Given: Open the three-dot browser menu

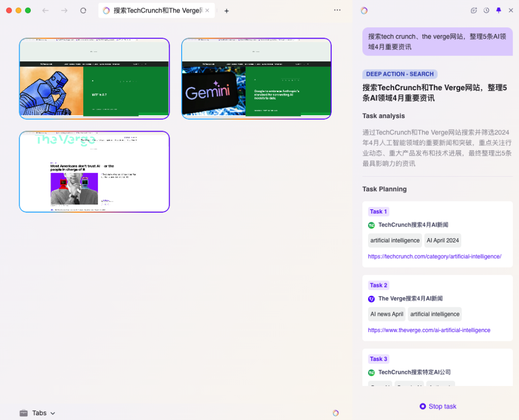Looking at the screenshot, I should [337, 10].
